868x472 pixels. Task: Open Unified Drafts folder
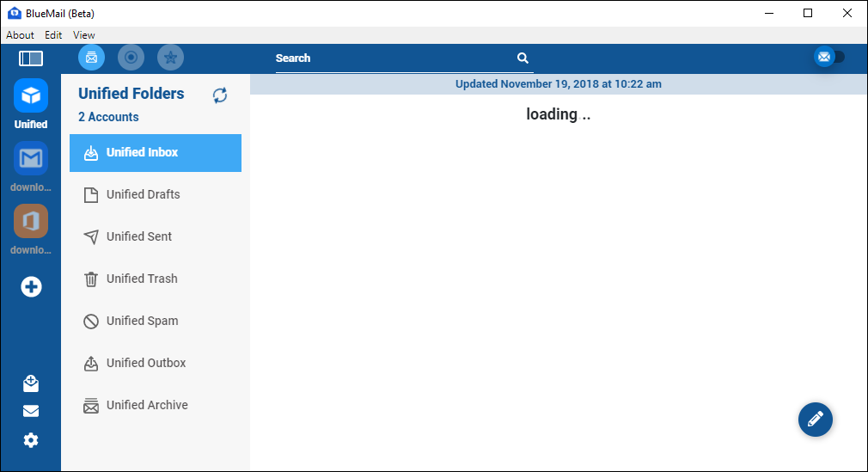[x=156, y=194]
